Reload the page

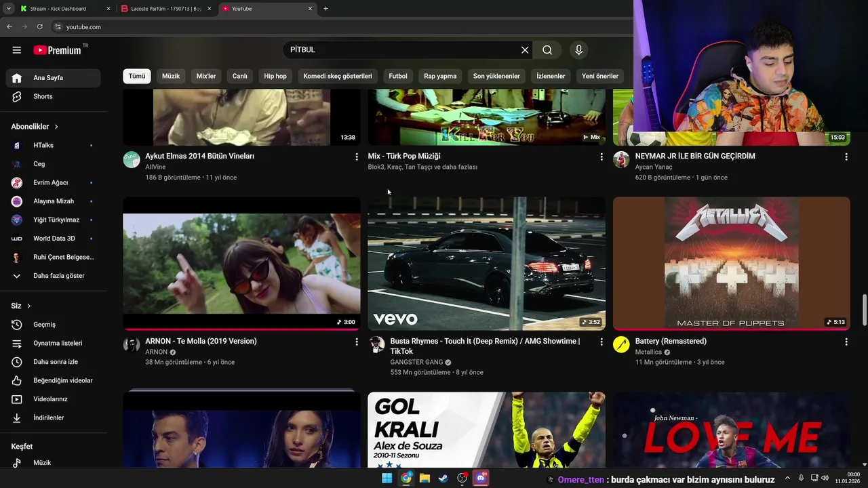point(40,26)
